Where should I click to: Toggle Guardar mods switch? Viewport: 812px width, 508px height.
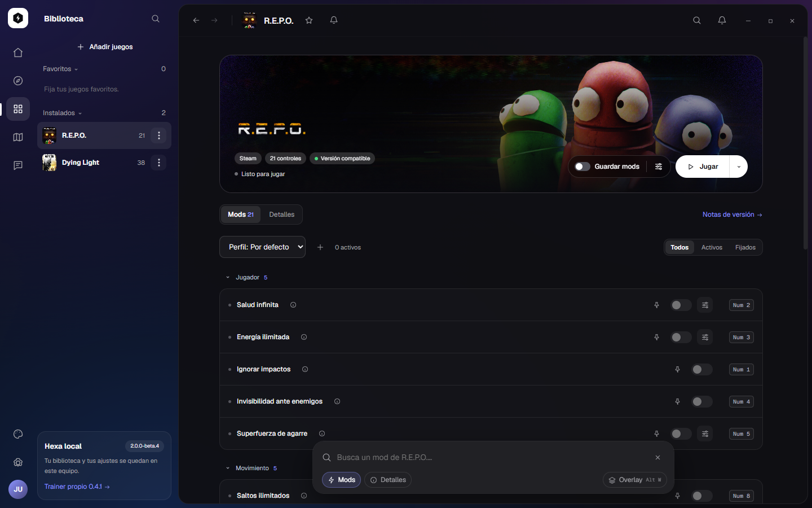582,167
